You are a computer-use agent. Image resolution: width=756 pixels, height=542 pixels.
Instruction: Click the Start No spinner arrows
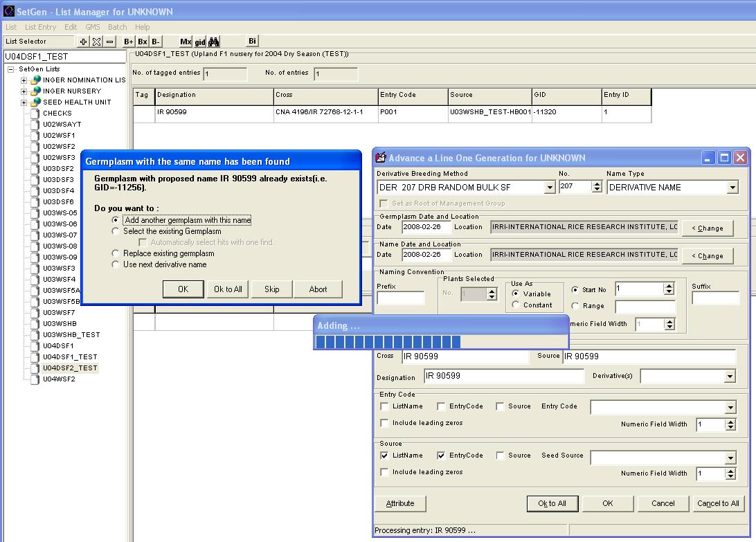click(x=668, y=289)
